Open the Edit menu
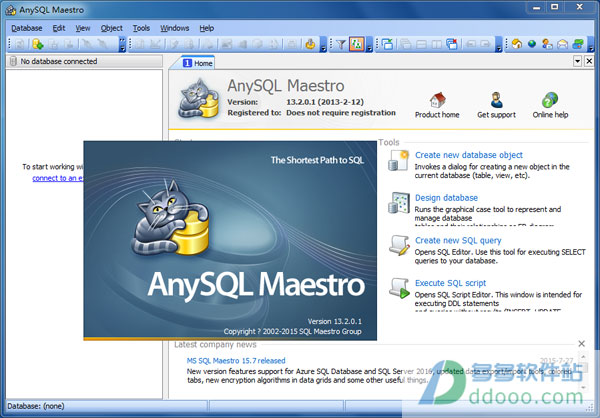600x418 pixels. pyautogui.click(x=59, y=28)
